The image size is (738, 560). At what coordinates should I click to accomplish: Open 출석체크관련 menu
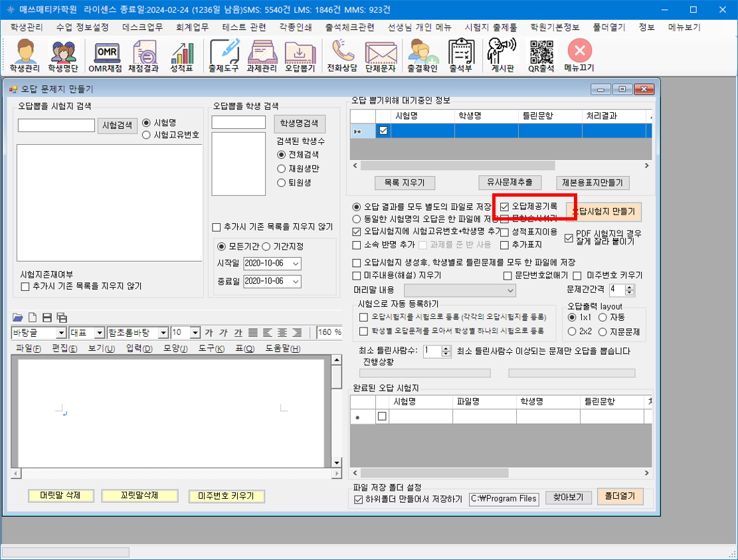349,27
